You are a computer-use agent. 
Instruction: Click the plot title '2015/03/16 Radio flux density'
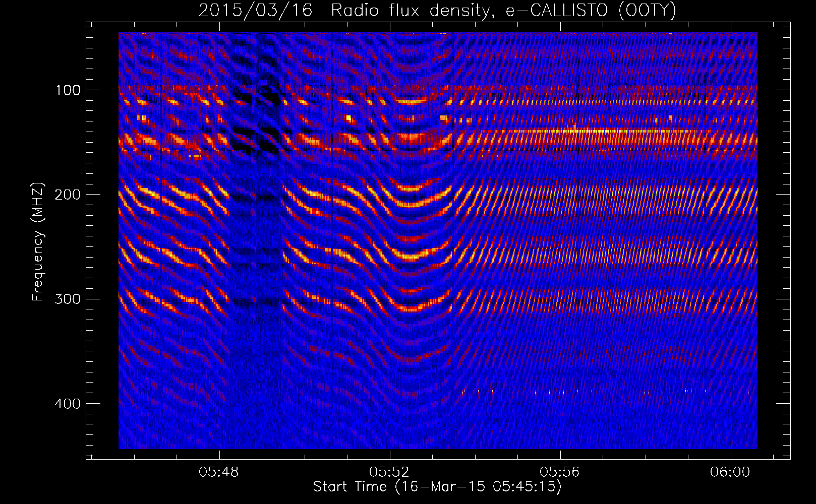pos(437,10)
